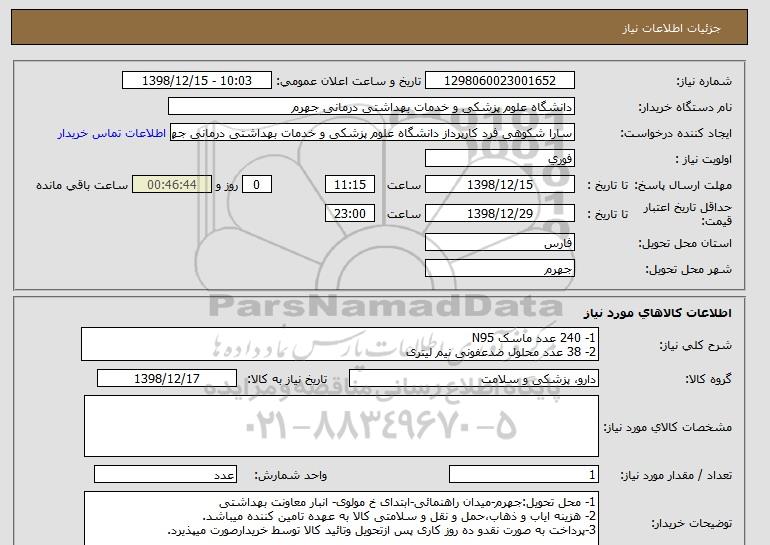Click the response deadline time 11:15
Screen dimensions: 770x545
[350, 185]
